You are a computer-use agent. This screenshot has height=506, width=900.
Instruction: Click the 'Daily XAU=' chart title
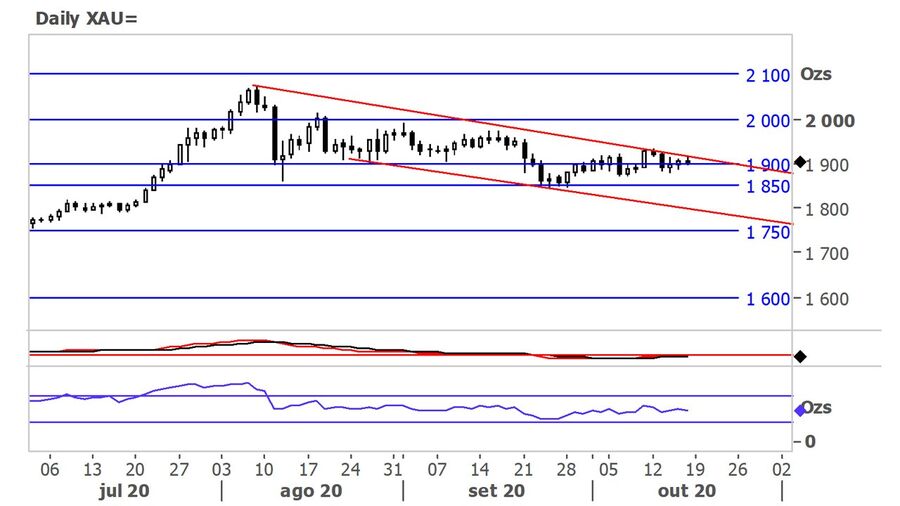(86, 18)
